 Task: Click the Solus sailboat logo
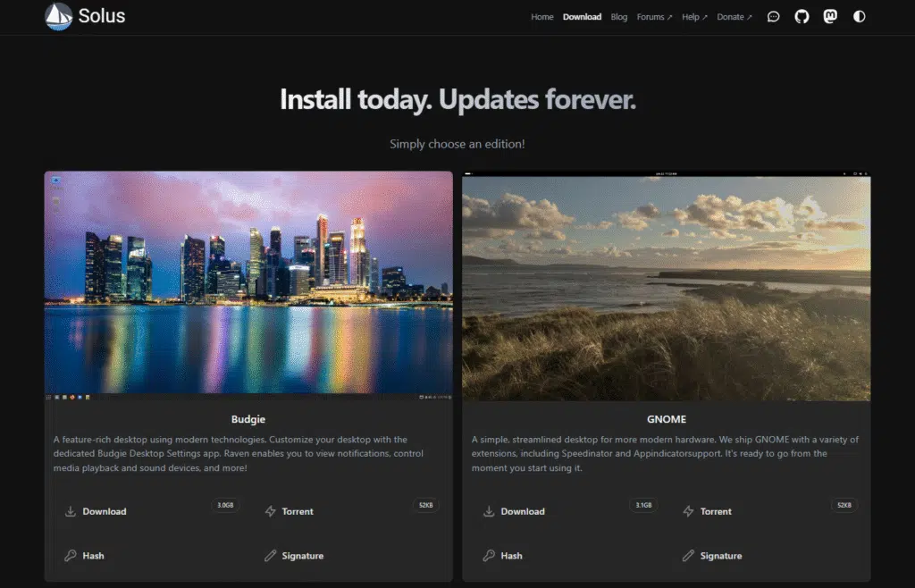tap(59, 16)
